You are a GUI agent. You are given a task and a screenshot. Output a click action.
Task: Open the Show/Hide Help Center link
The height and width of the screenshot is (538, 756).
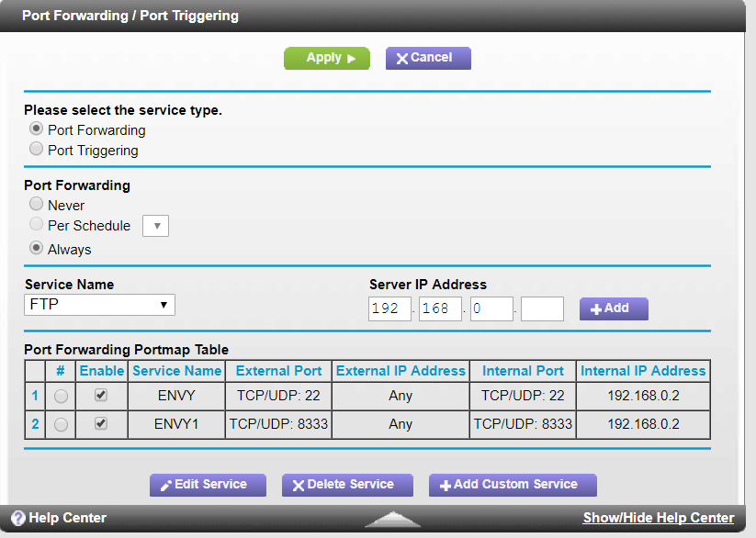[659, 517]
